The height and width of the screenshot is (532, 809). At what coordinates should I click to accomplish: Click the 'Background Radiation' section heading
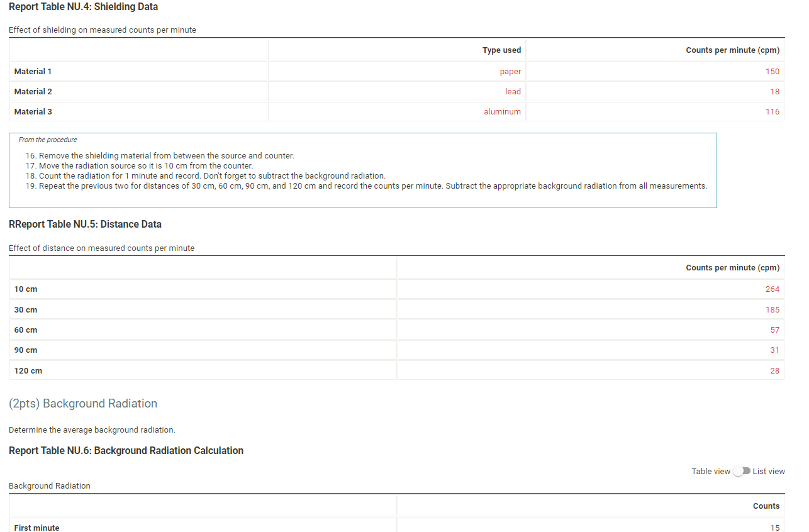pos(83,403)
